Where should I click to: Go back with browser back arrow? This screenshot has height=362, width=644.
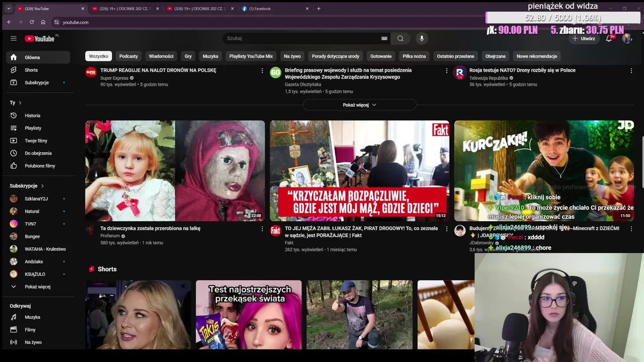(x=9, y=22)
